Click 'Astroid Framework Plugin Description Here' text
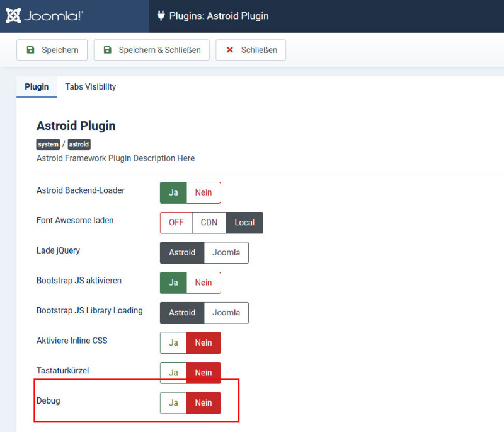504x432 pixels. [x=115, y=158]
